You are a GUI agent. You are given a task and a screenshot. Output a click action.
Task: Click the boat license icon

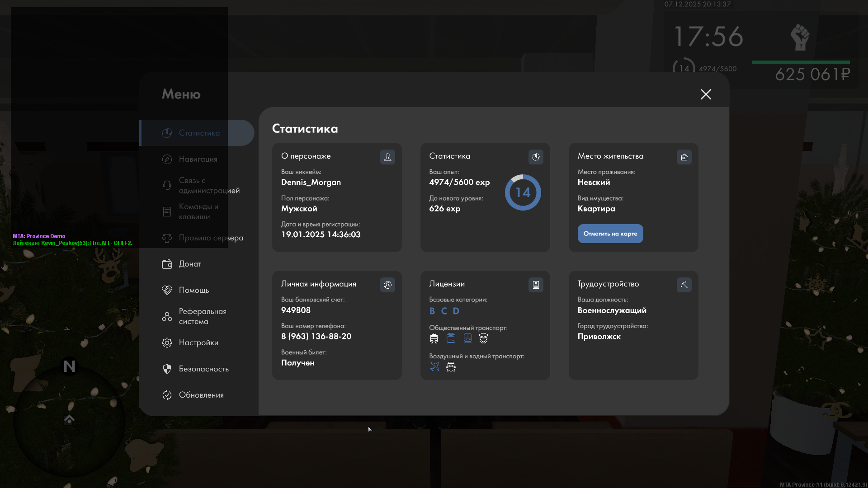pyautogui.click(x=451, y=366)
